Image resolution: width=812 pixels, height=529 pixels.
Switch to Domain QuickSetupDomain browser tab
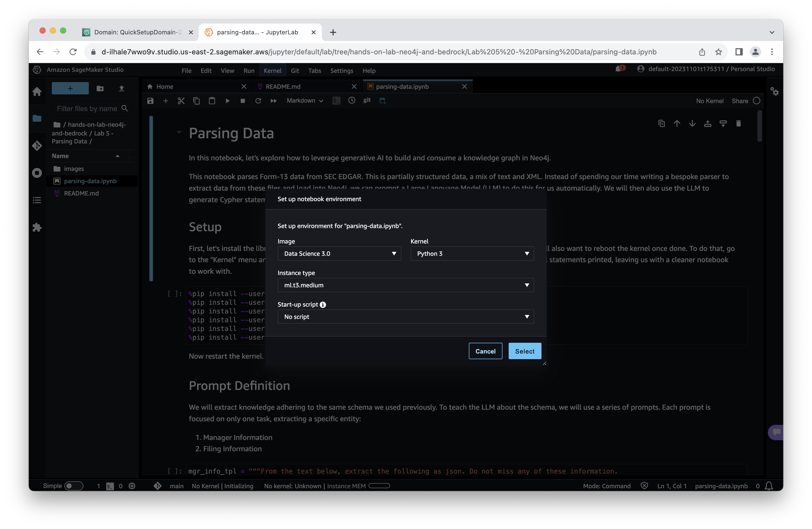coord(138,32)
